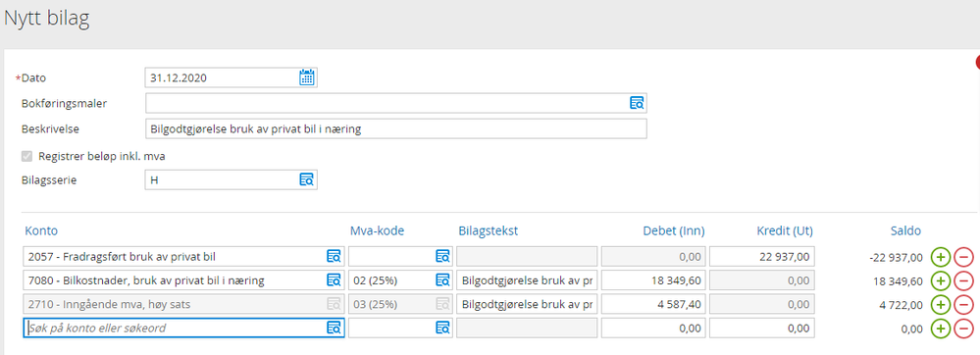Add a line after the 2057 row
The image size is (980, 355).
(x=941, y=256)
